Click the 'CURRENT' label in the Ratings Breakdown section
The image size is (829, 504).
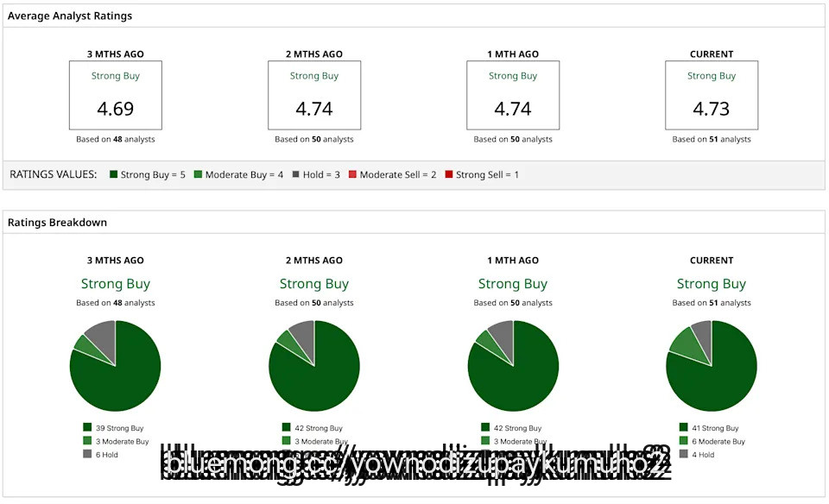tap(712, 261)
